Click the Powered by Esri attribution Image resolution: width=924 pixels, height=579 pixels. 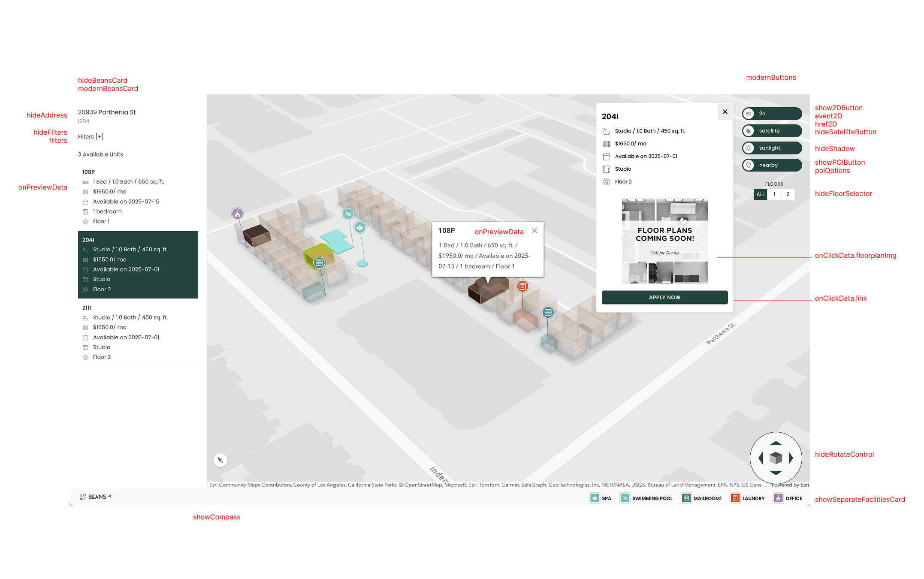click(790, 485)
